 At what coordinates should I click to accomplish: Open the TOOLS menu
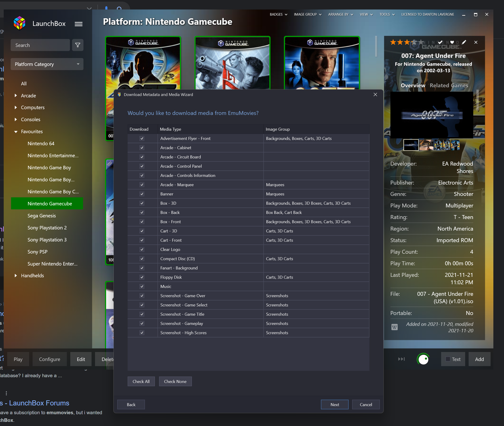click(x=387, y=15)
